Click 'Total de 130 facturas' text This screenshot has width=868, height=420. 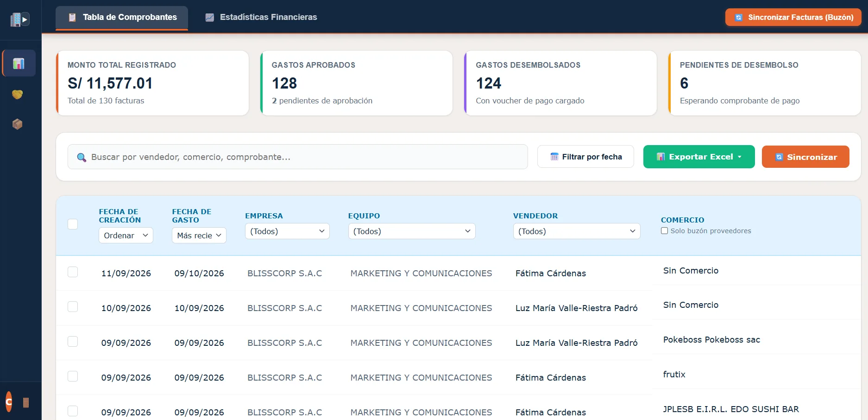pyautogui.click(x=106, y=101)
